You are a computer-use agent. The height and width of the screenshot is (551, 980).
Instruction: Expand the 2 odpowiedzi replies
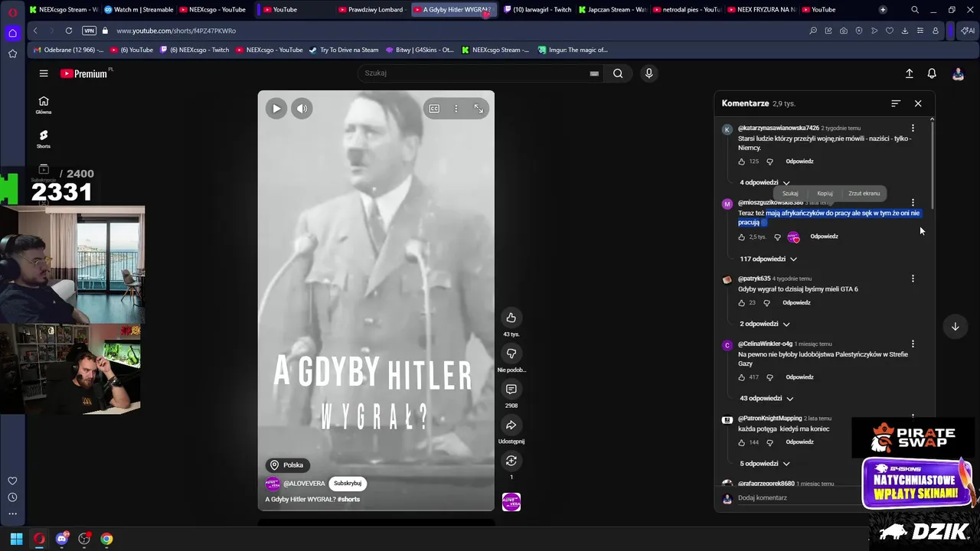click(765, 324)
